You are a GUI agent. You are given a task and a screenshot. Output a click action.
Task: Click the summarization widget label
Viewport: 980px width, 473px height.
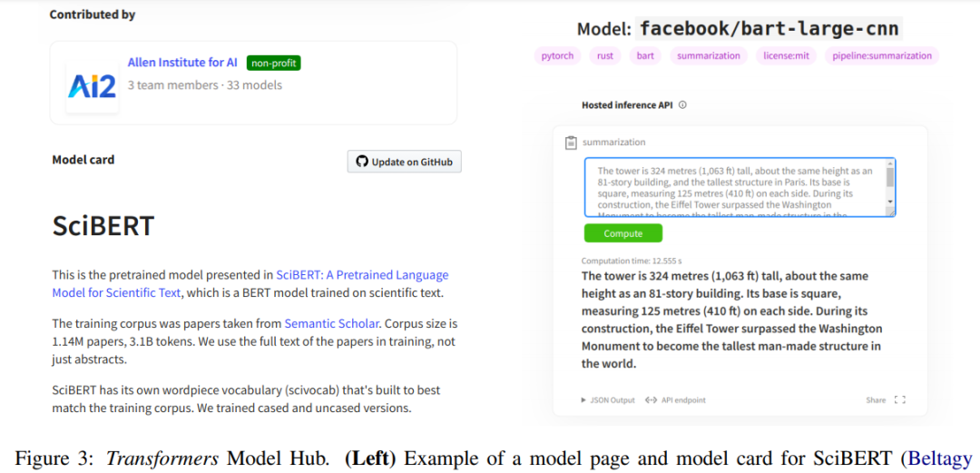click(x=613, y=142)
